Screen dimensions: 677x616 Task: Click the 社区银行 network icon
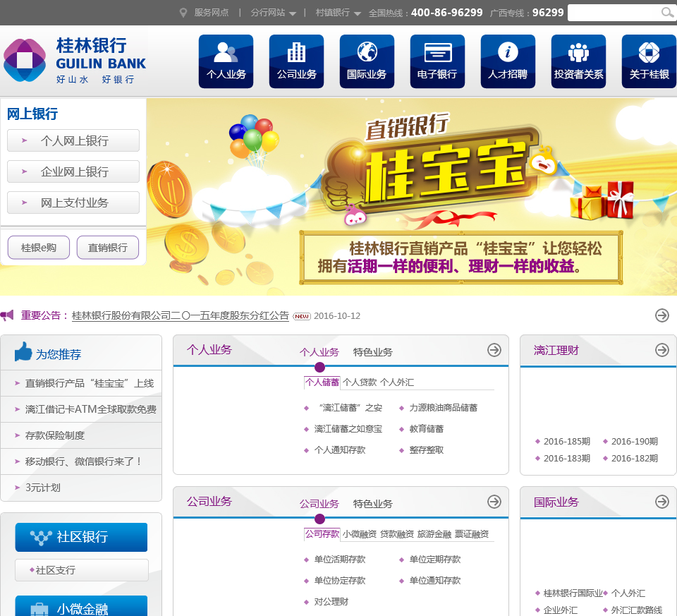pyautogui.click(x=41, y=537)
